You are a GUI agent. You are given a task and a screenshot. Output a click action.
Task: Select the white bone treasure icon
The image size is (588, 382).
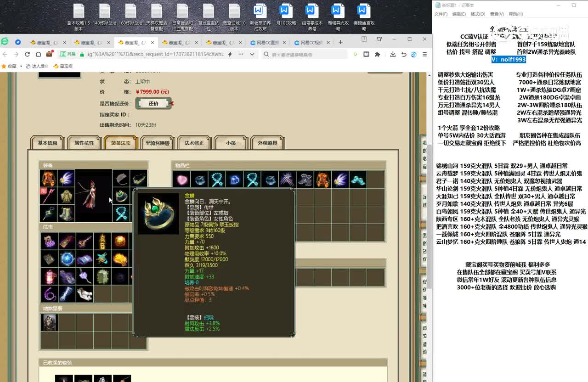coord(85,294)
